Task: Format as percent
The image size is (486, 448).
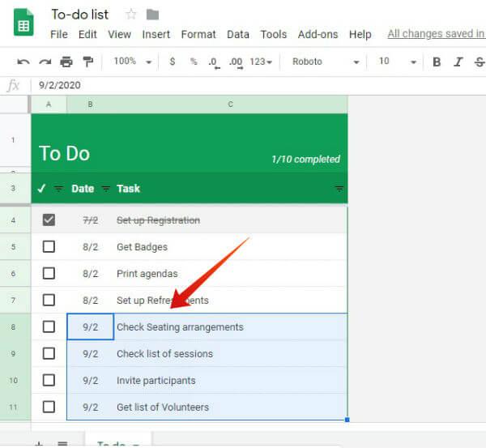Action: coord(194,62)
